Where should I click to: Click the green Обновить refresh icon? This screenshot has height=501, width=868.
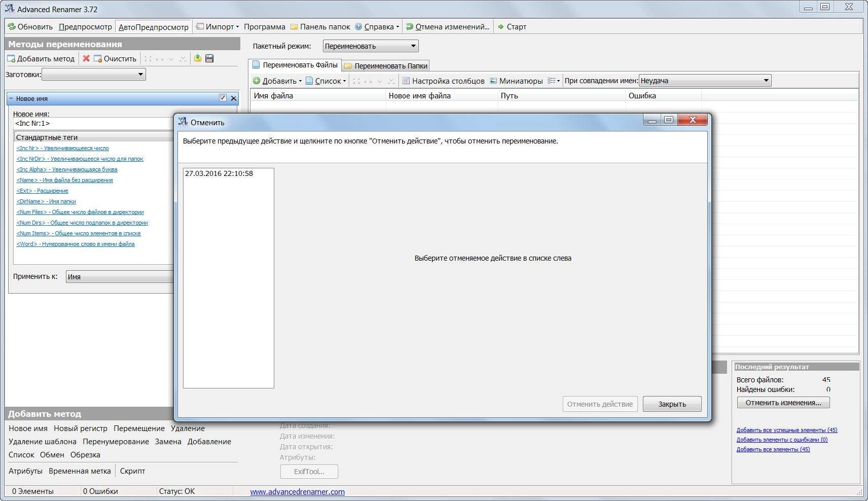point(12,27)
